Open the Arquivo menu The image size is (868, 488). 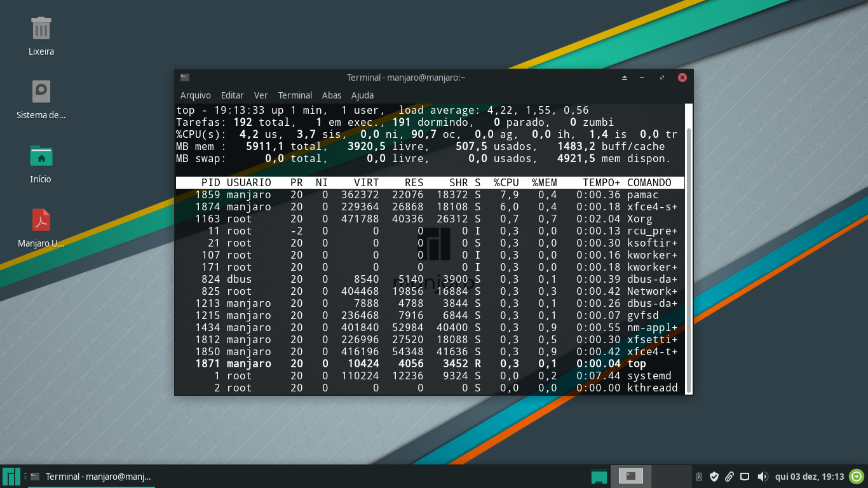(196, 95)
